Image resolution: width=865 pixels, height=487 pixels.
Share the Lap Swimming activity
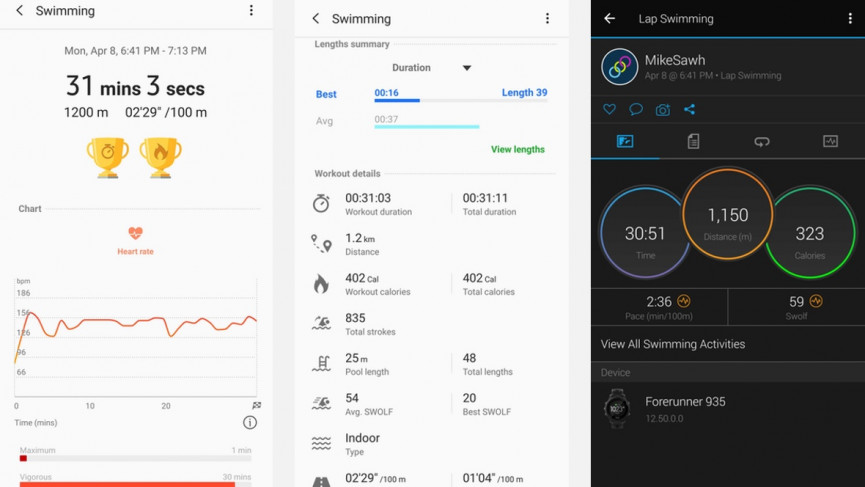(690, 109)
